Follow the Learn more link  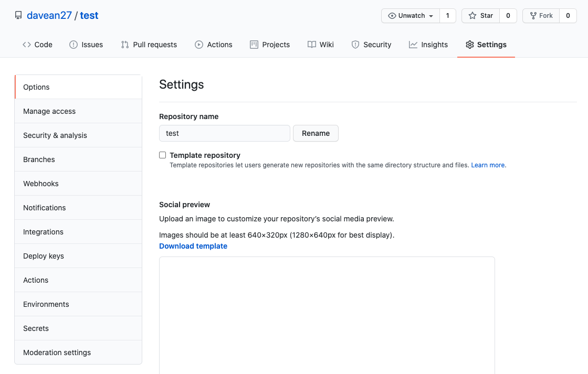click(488, 165)
